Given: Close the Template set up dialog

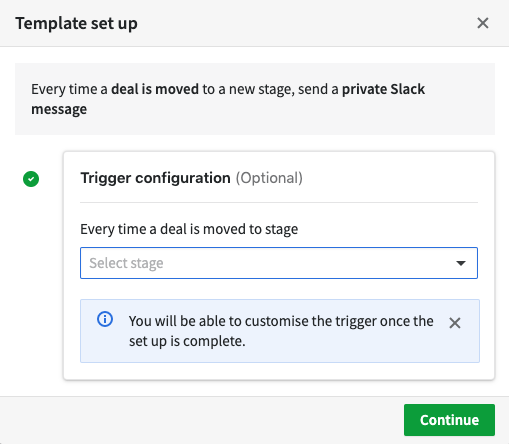Looking at the screenshot, I should tap(482, 23).
